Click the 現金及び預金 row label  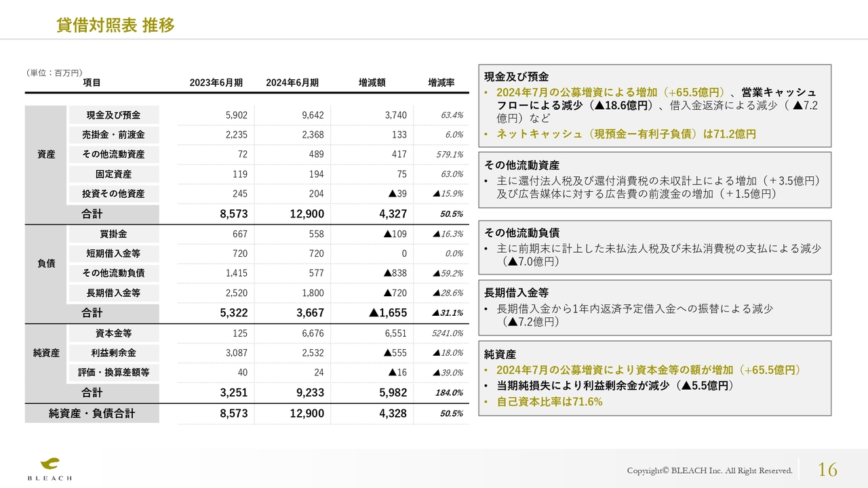(x=113, y=115)
